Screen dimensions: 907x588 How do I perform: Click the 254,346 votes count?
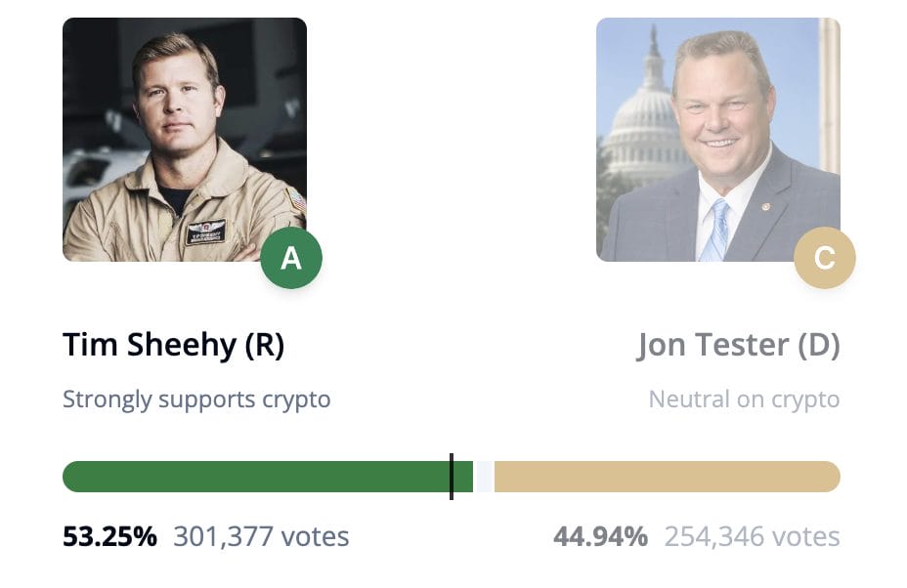click(752, 536)
